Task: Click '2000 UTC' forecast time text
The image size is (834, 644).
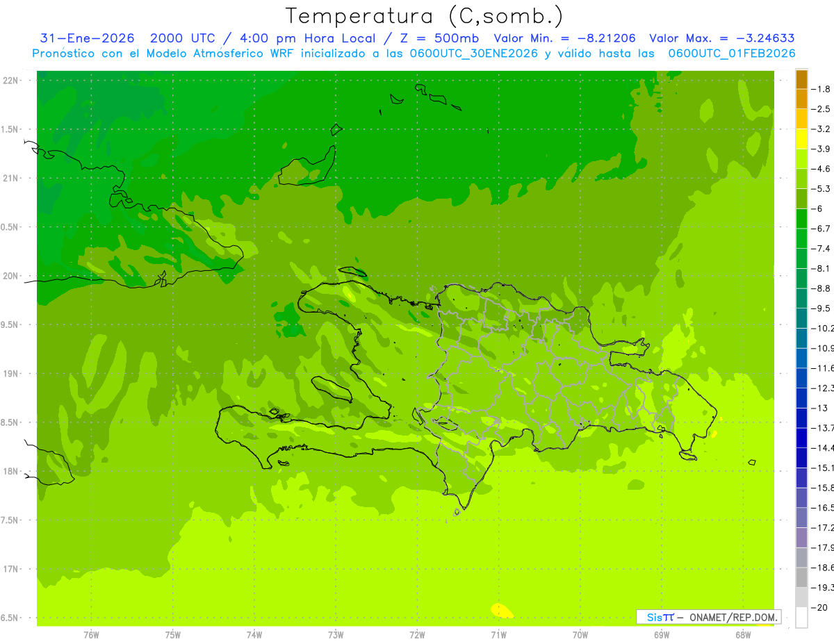Action: 184,38
